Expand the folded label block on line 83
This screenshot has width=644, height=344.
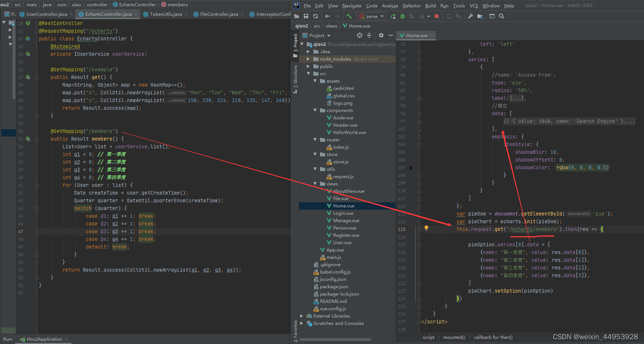[x=517, y=98]
